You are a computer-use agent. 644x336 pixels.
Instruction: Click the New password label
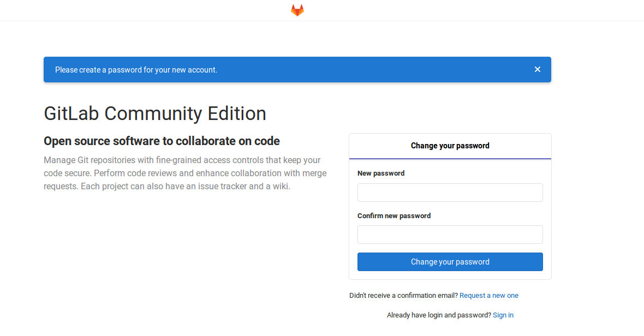pyautogui.click(x=381, y=173)
